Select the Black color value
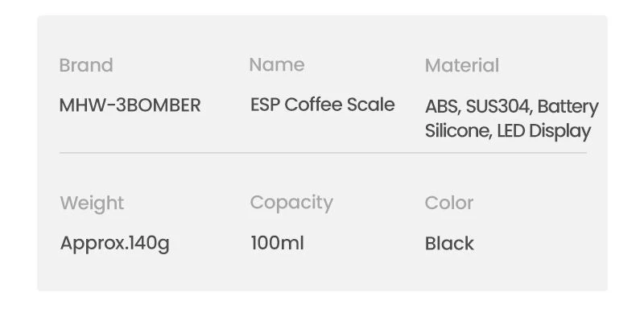Image resolution: width=644 pixels, height=321 pixels. pos(449,244)
